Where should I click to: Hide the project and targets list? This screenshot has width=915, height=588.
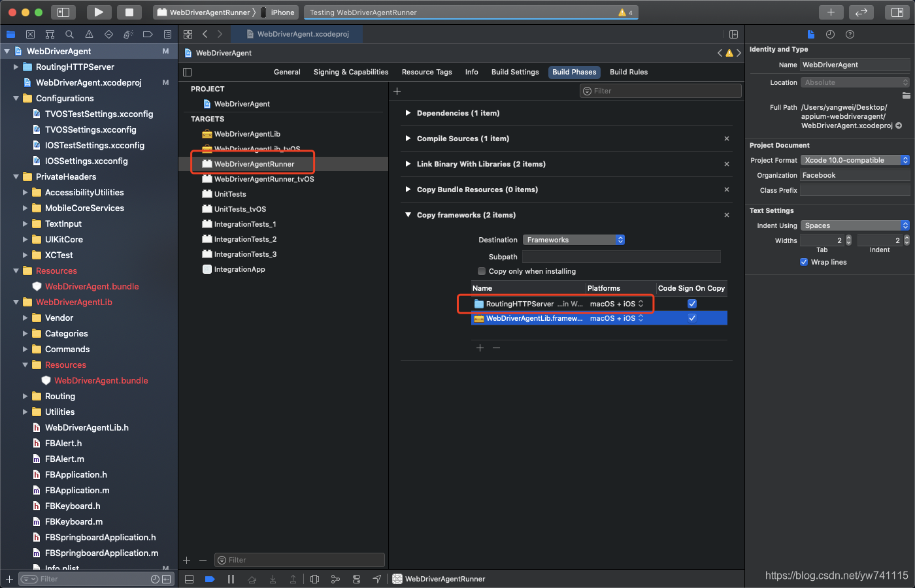[x=188, y=72]
